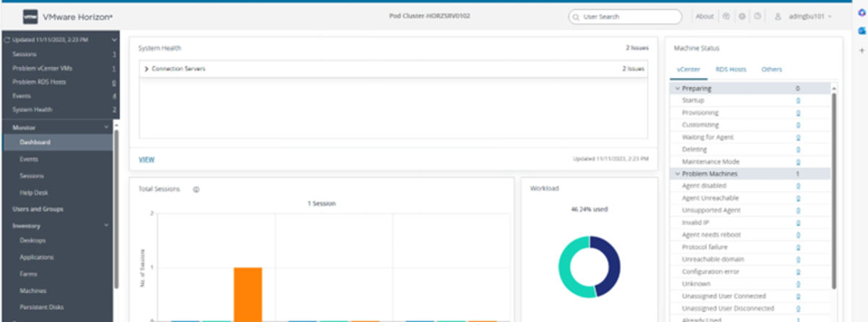Expand the Connection Servers row

146,69
